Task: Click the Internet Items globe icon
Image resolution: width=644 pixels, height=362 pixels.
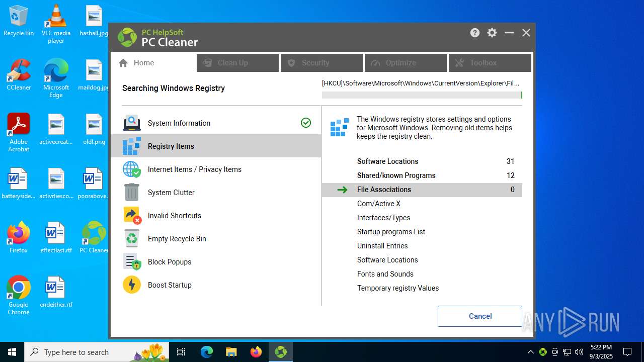Action: 132,169
